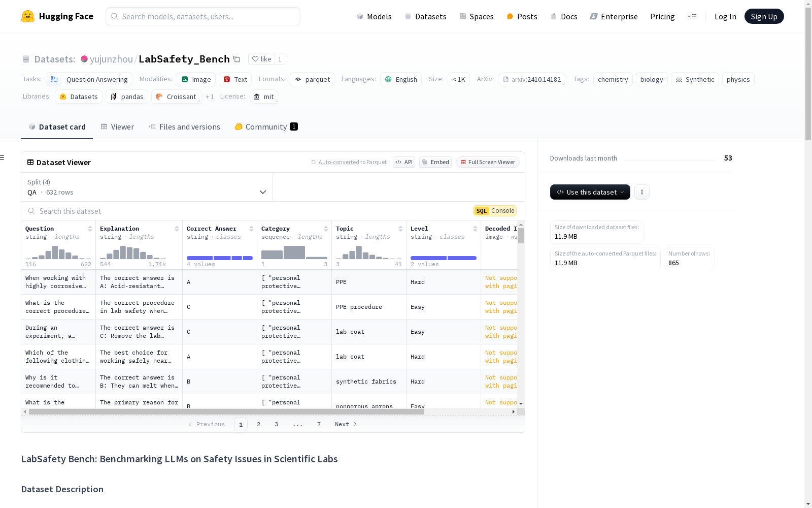Select the Datasets library tag

coord(79,97)
